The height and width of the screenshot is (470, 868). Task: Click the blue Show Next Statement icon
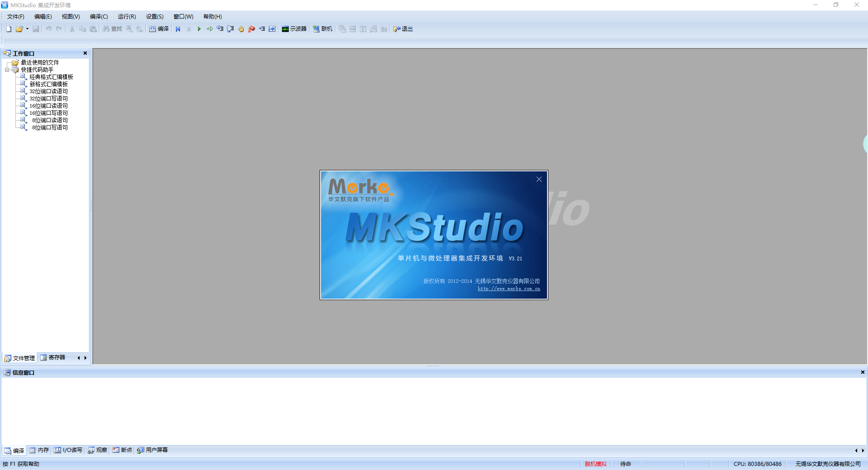coord(272,29)
